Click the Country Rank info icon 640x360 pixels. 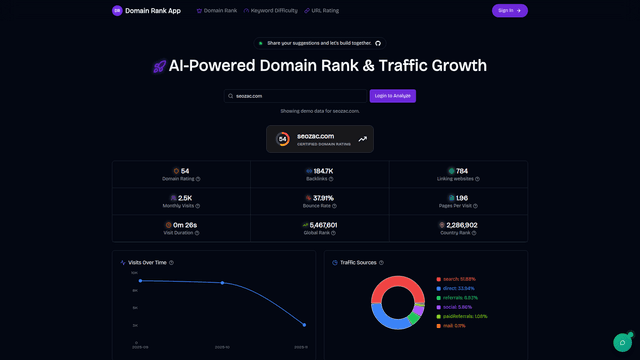(474, 233)
